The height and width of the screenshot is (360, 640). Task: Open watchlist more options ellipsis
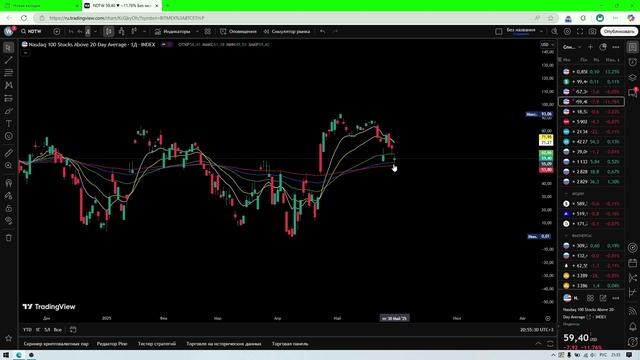coord(616,47)
